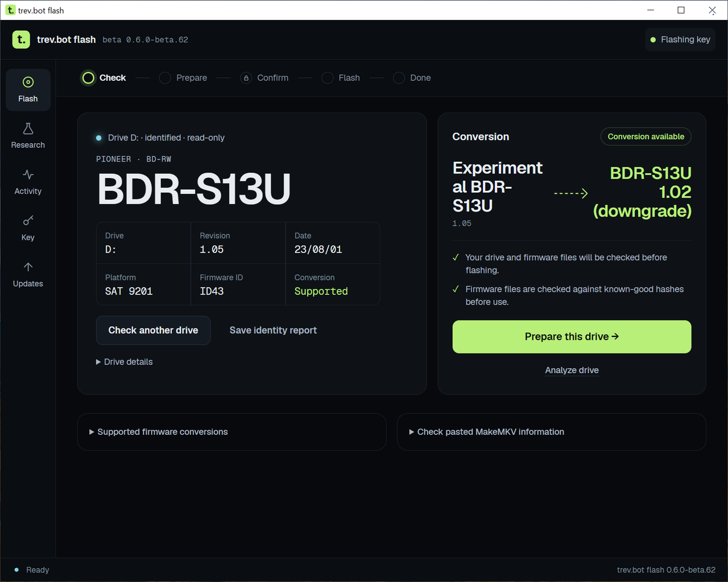Select the Flash step label in stepper

(349, 78)
